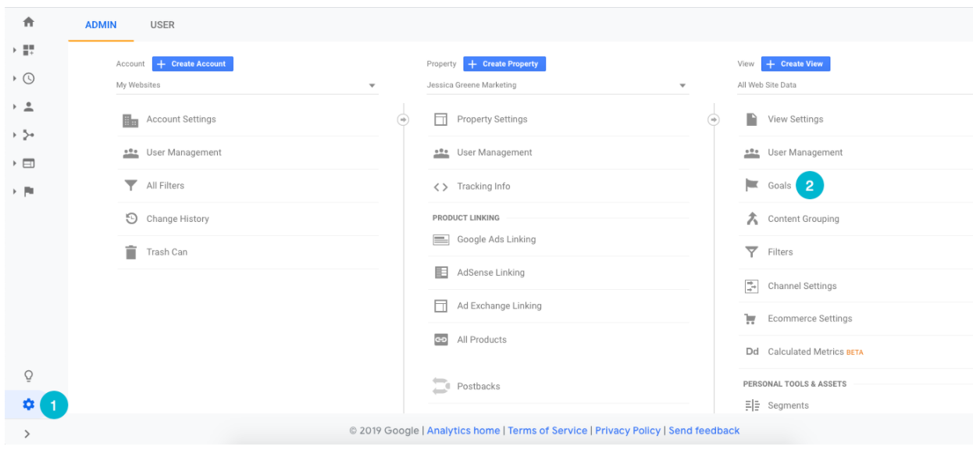The width and height of the screenshot is (980, 450).
Task: Click the Acquisition icon in sidebar
Action: (x=29, y=135)
